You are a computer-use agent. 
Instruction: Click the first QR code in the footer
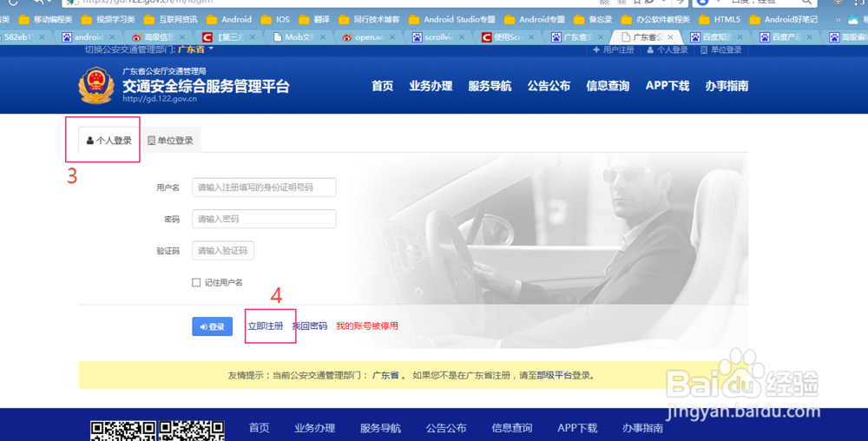tap(123, 431)
